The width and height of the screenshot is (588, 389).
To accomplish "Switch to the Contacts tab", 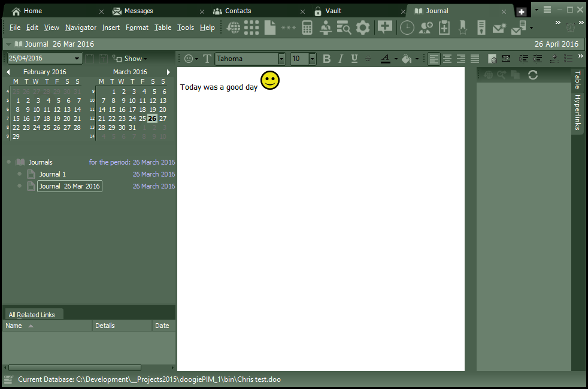I will coord(238,11).
